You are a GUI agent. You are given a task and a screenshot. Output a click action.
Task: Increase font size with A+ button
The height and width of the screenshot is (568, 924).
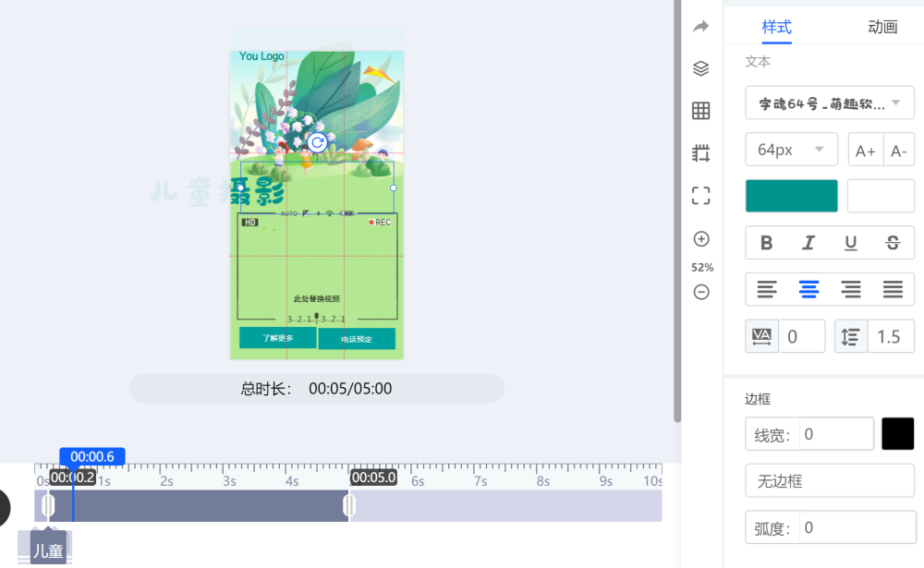866,151
